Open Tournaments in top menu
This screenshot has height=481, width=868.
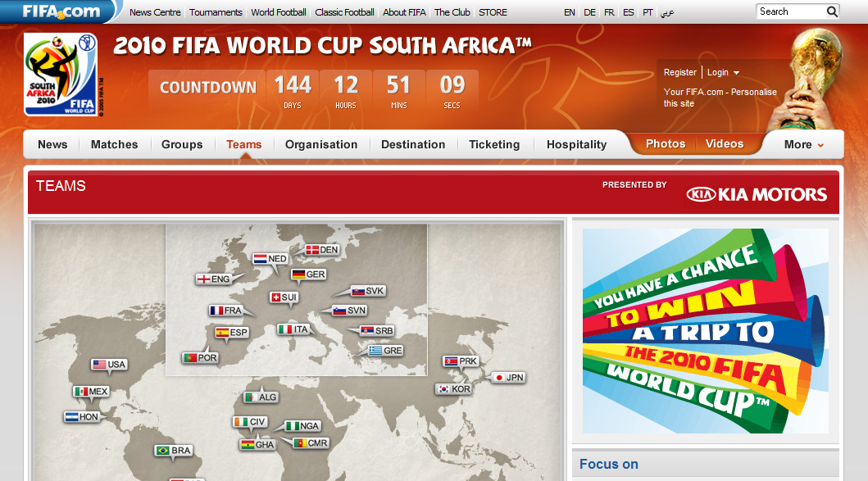click(x=216, y=12)
